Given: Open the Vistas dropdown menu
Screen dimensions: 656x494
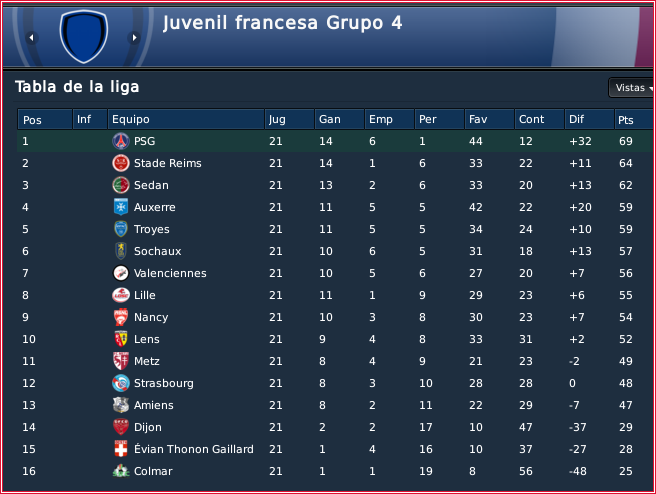Looking at the screenshot, I should (632, 87).
